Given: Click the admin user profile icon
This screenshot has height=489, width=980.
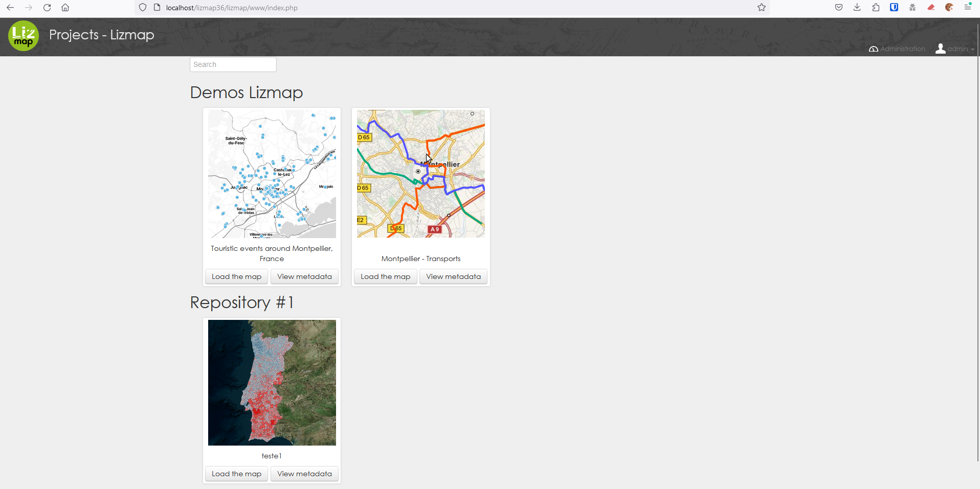Looking at the screenshot, I should (x=940, y=49).
